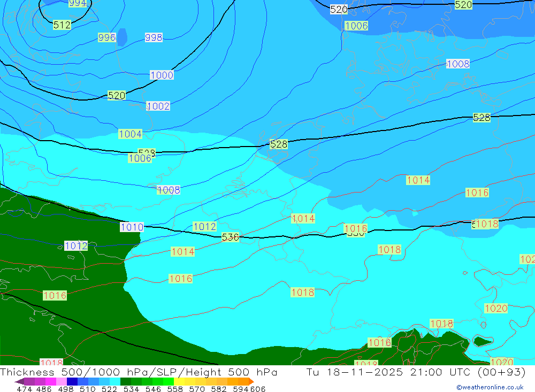Click the cyan 522 legend color swatch
Screen dimensions: 535x392
pos(115,381)
